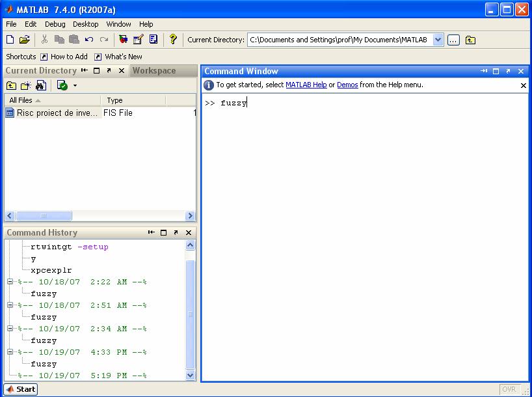Screen dimensions: 532x397
Task: Open the Current Directory path dropdown
Action: click(438, 40)
